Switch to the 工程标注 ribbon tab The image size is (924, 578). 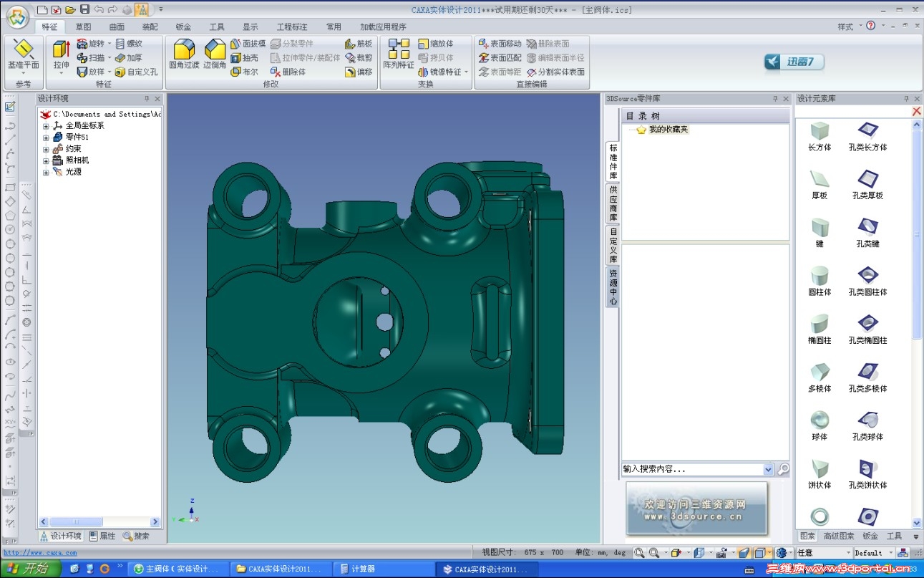point(292,27)
